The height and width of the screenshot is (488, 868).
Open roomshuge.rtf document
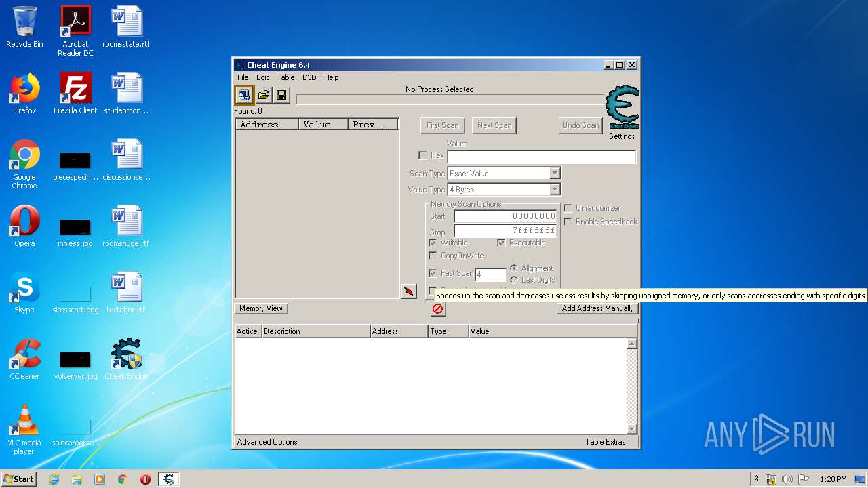tap(126, 226)
